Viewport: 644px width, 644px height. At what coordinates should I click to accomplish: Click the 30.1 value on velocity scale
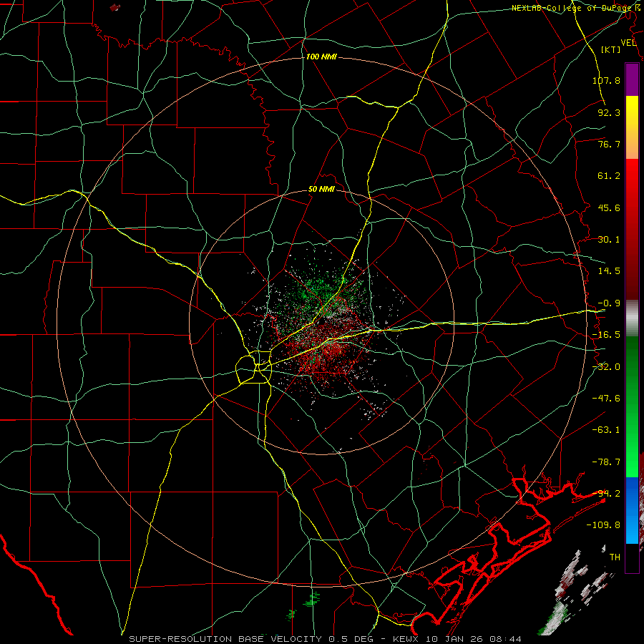[609, 240]
